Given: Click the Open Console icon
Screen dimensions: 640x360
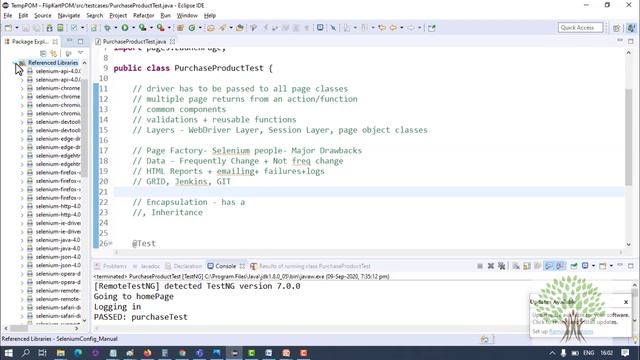Looking at the screenshot, I should [603, 266].
